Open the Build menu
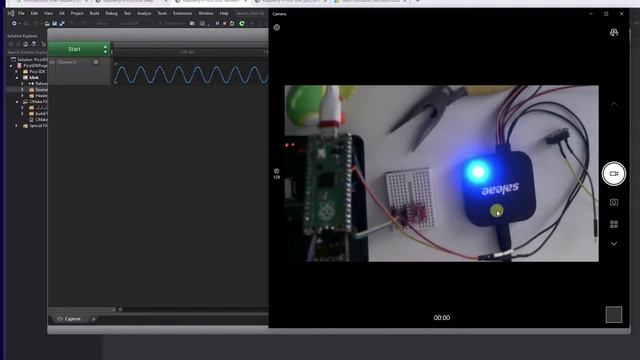 click(94, 13)
